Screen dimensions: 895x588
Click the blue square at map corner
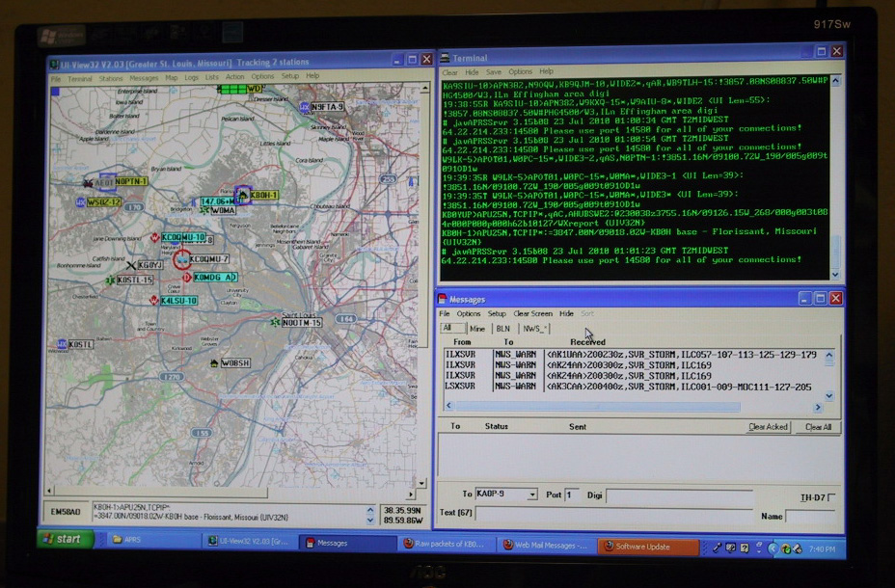tap(54, 92)
